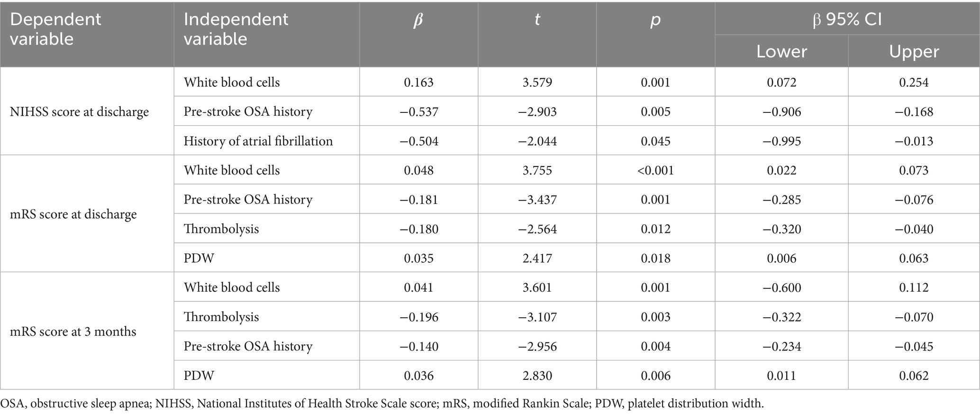Select the "Lower" sub-header cell
This screenshot has height=414, width=980.
tap(781, 51)
